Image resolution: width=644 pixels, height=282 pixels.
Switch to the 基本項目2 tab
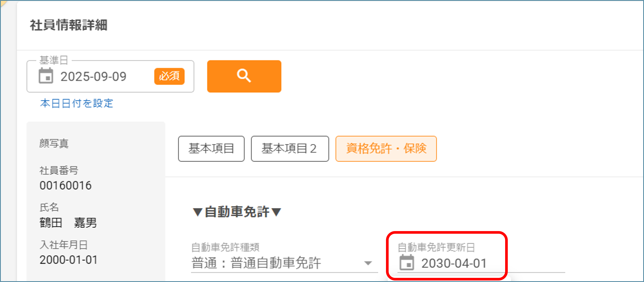click(290, 149)
